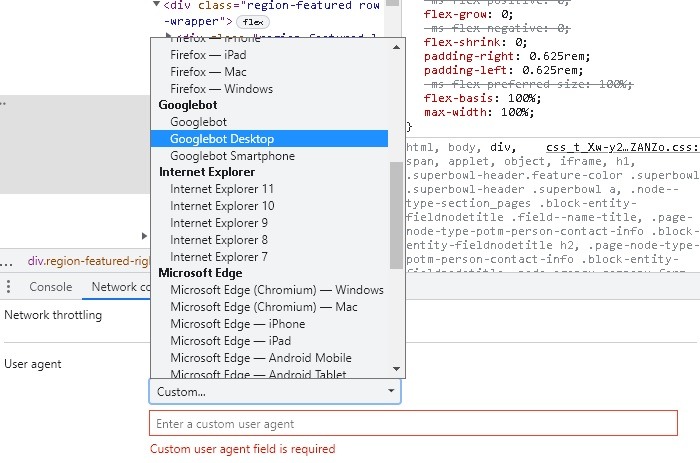Open the Custom... user agent dropdown
Image resolution: width=700 pixels, height=463 pixels.
coord(275,392)
